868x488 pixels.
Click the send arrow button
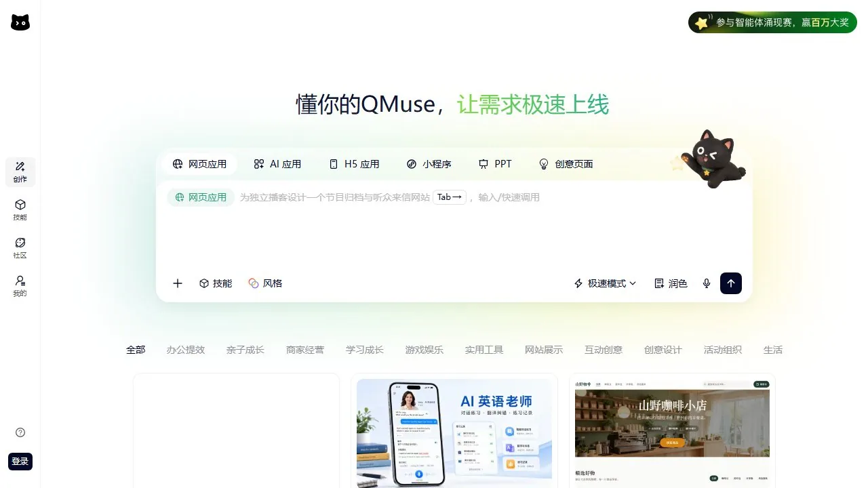(731, 283)
